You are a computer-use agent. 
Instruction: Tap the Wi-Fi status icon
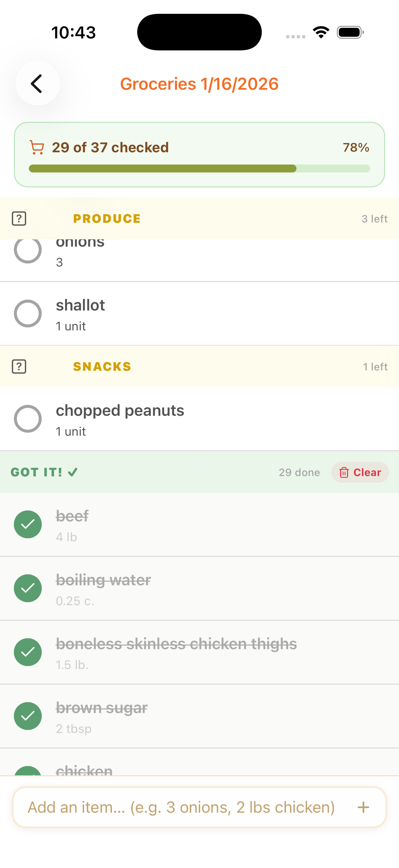pos(321,32)
